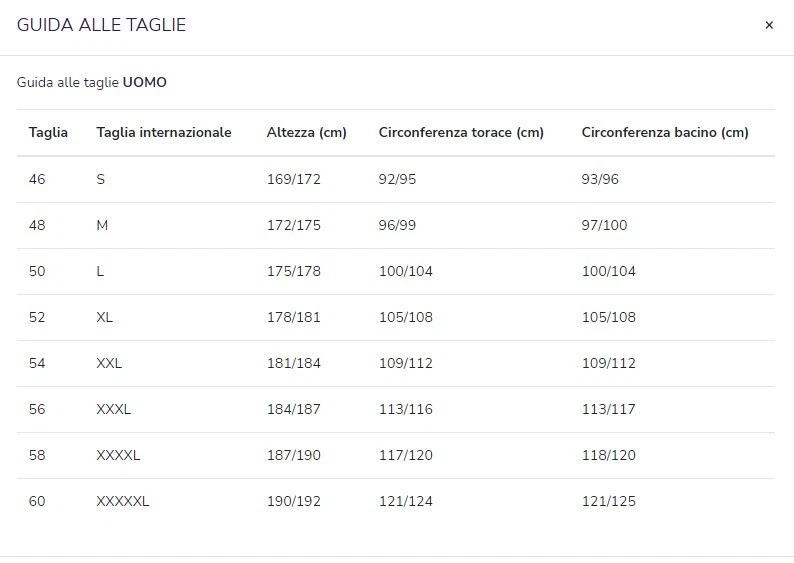This screenshot has width=794, height=563.
Task: Select the XL size row label
Action: (x=104, y=317)
